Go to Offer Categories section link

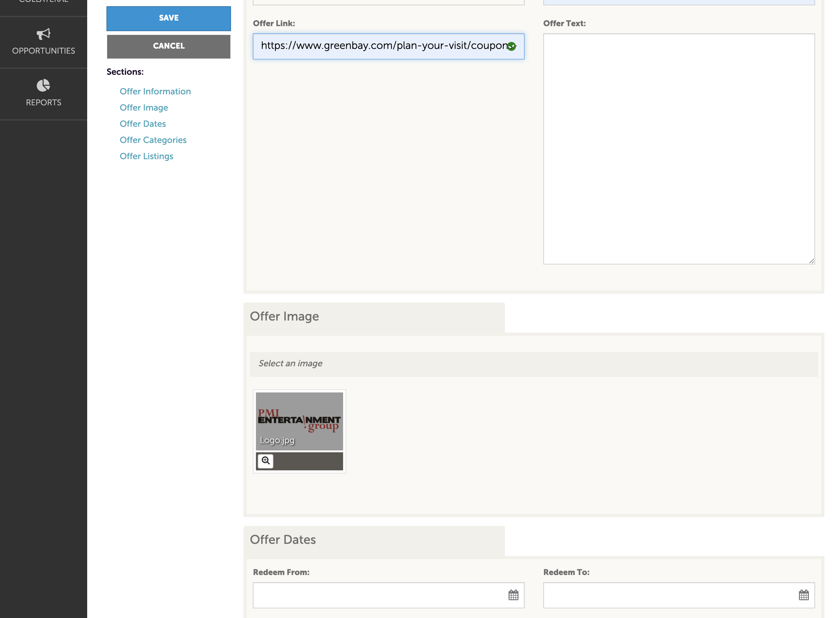pyautogui.click(x=153, y=140)
